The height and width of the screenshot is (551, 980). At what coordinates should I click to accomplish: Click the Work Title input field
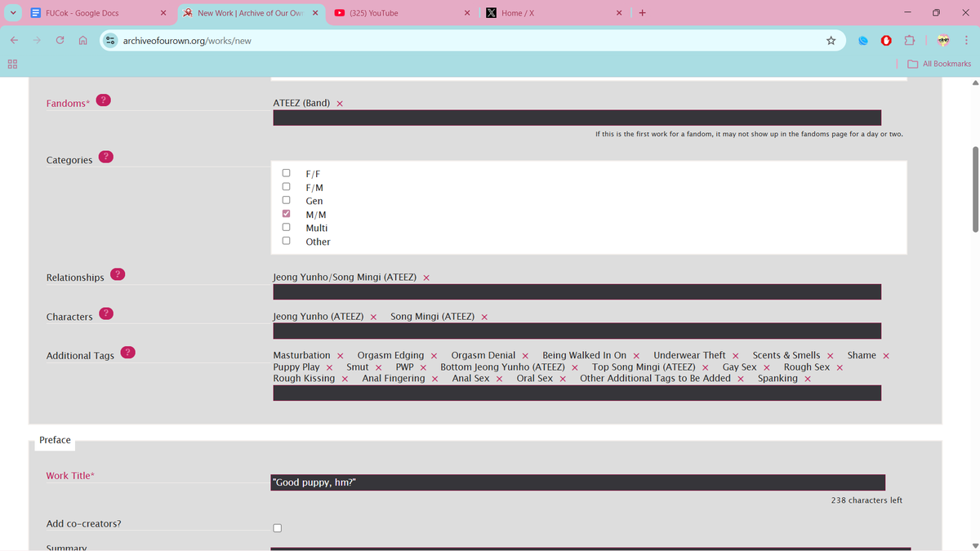click(x=578, y=482)
